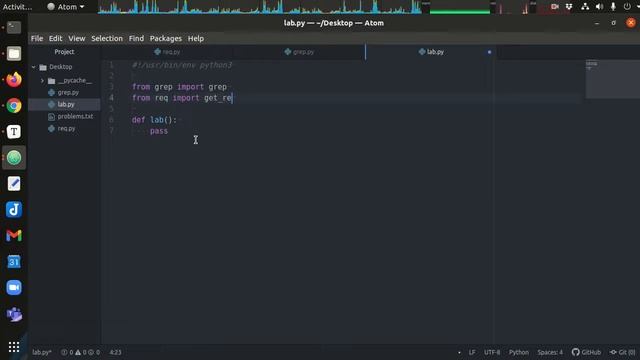Viewport: 640px width, 360px height.
Task: Launch Firefox from the dock
Action: [14, 79]
